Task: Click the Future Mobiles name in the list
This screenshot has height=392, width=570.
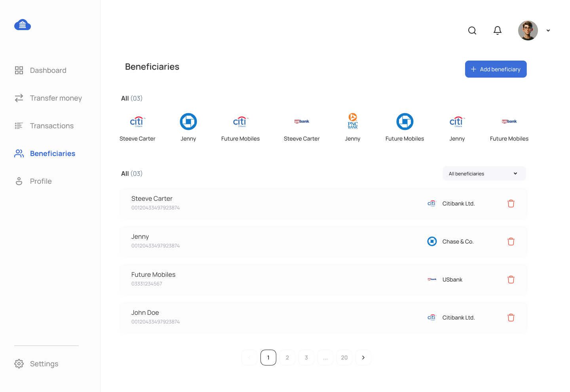Action: (154, 275)
